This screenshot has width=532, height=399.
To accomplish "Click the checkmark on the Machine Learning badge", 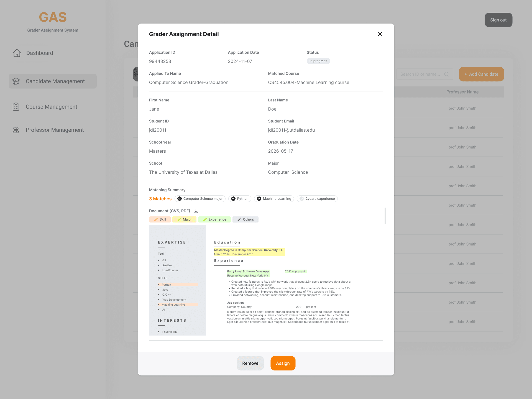I will tap(259, 199).
